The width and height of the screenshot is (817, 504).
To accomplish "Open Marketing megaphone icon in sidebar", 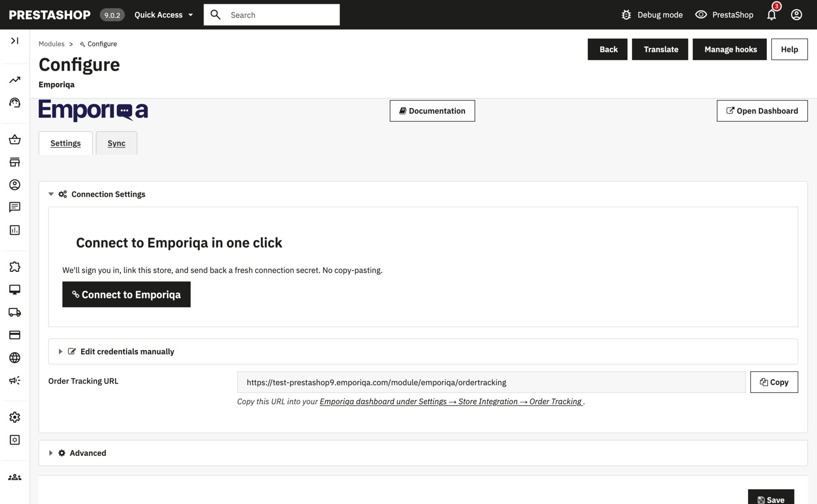I will [x=15, y=380].
